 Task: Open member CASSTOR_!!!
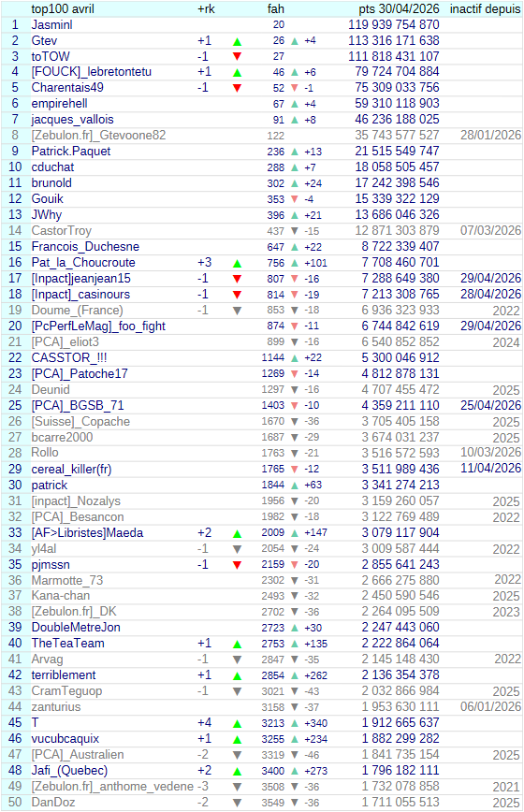point(69,358)
